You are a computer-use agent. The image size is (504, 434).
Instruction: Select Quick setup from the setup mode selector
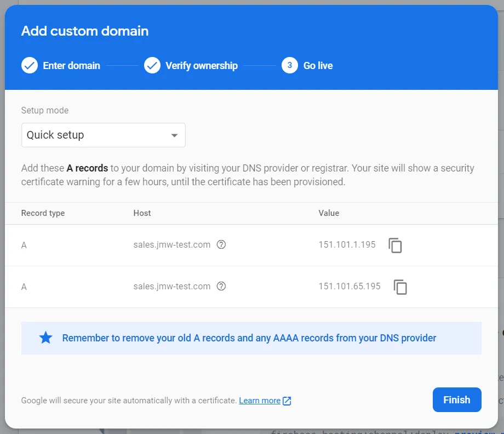tap(103, 135)
